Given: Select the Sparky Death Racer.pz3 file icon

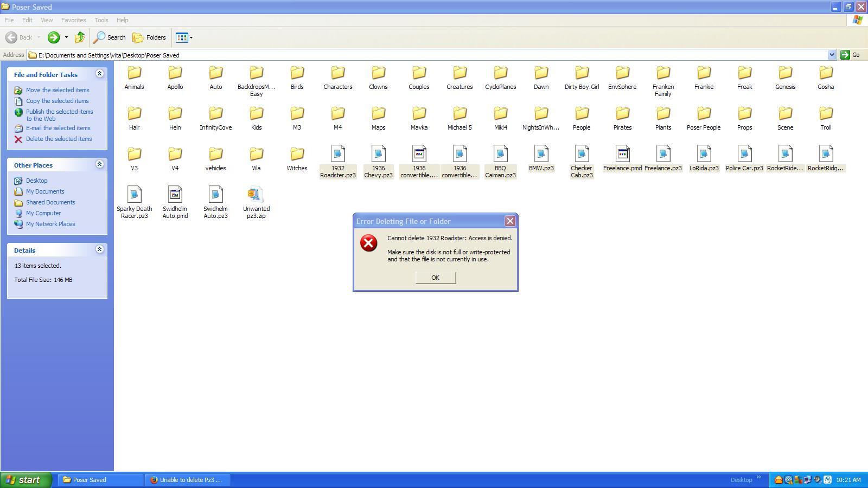Looking at the screenshot, I should pyautogui.click(x=134, y=195).
